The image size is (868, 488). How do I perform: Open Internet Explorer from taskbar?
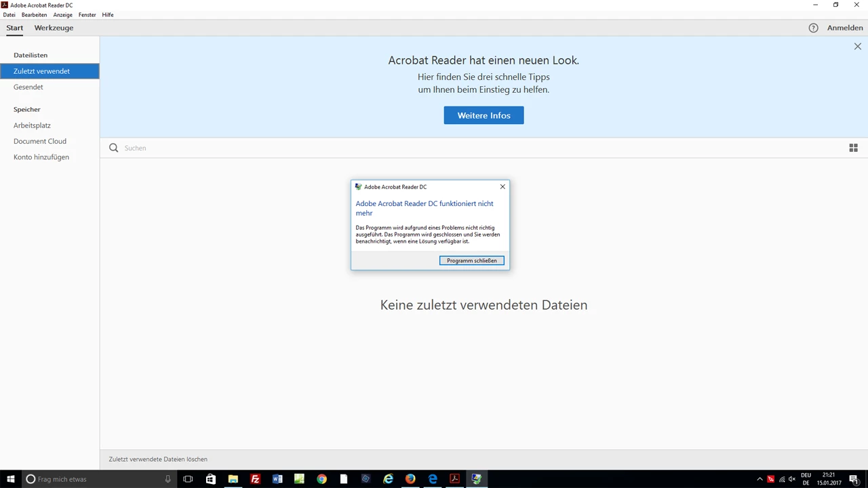pyautogui.click(x=388, y=479)
